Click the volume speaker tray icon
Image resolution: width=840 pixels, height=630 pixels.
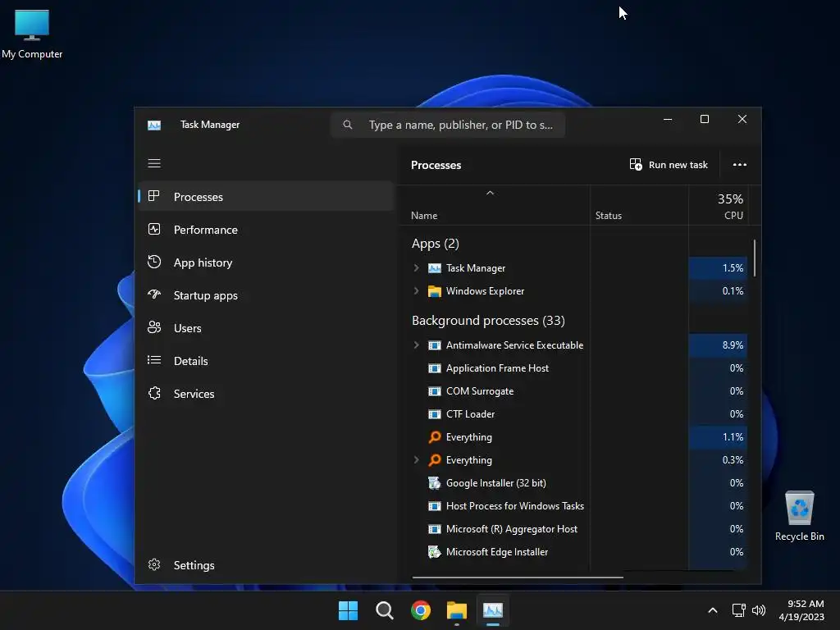click(759, 610)
